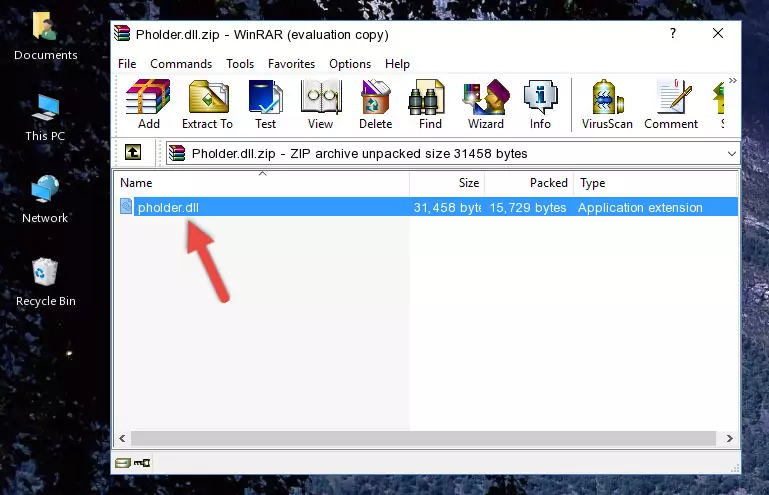Sort by the Size column header
The width and height of the screenshot is (769, 495).
(447, 183)
